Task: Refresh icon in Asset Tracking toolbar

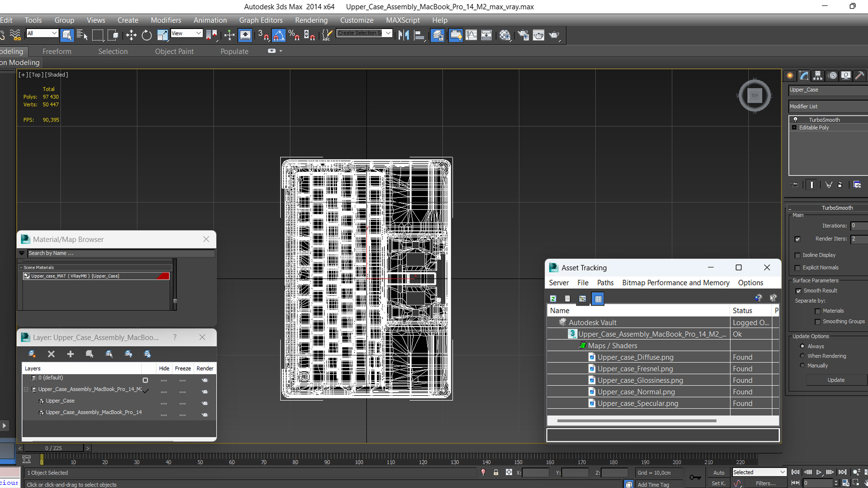Action: click(553, 299)
